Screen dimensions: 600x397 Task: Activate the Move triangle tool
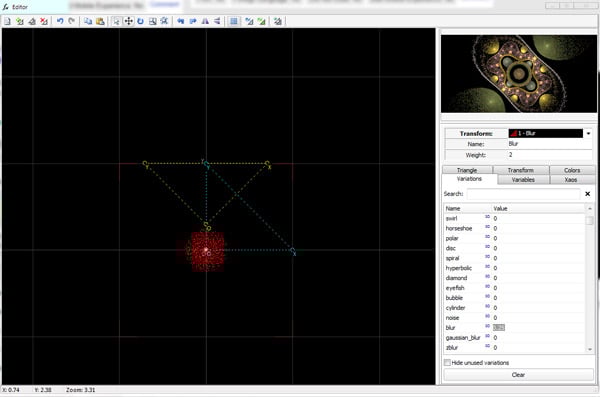coord(129,21)
